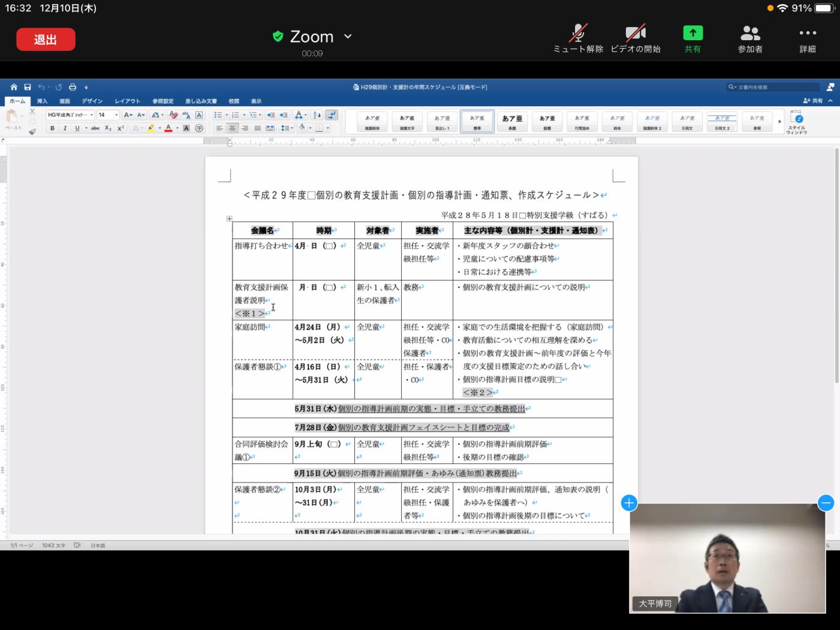Click the Print icon in the quick access toolbar
The height and width of the screenshot is (630, 840).
(x=72, y=87)
